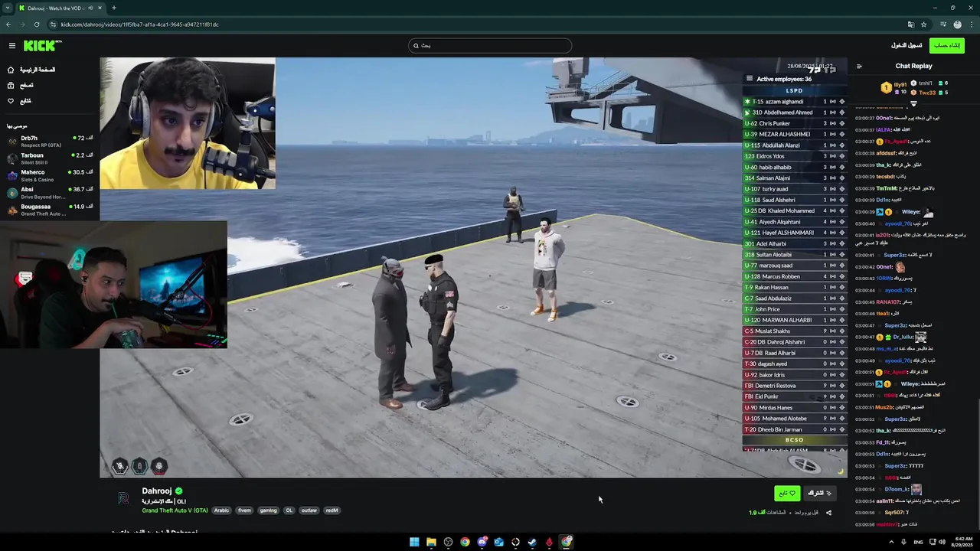Click the taskbar microphone icon

pos(903,542)
